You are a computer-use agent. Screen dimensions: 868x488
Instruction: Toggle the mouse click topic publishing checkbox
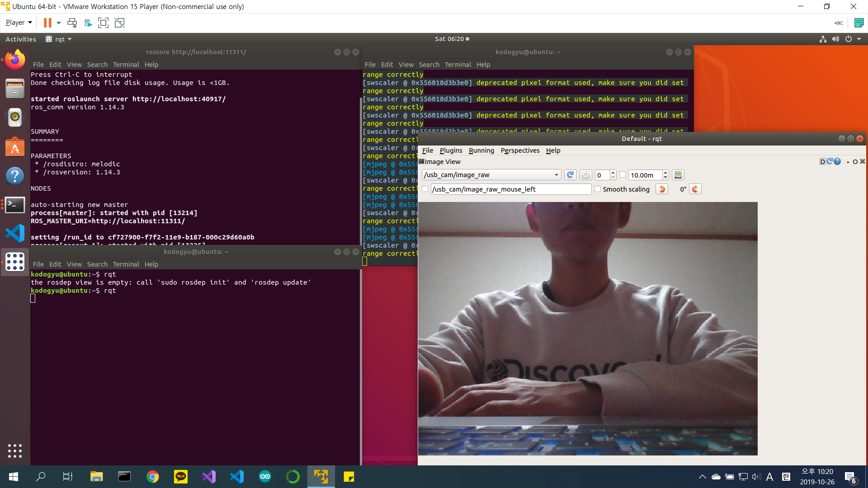[425, 189]
